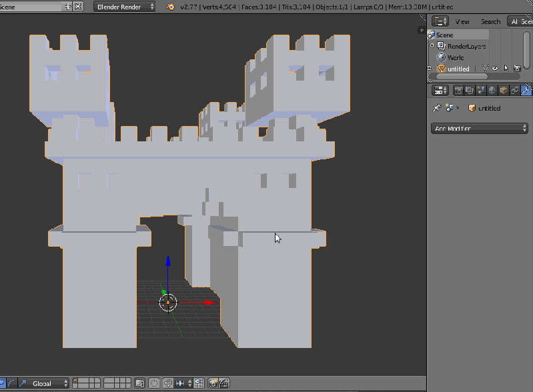Toggle selectability of untitled object

tap(506, 69)
